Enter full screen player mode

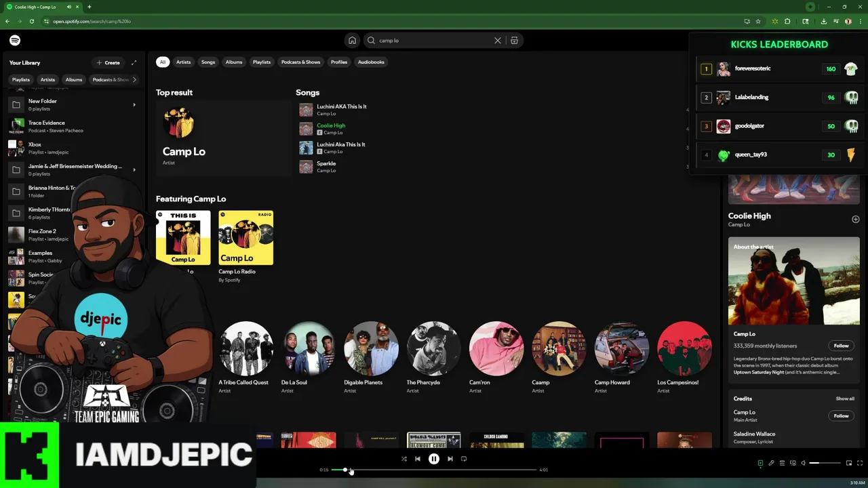[x=859, y=463]
